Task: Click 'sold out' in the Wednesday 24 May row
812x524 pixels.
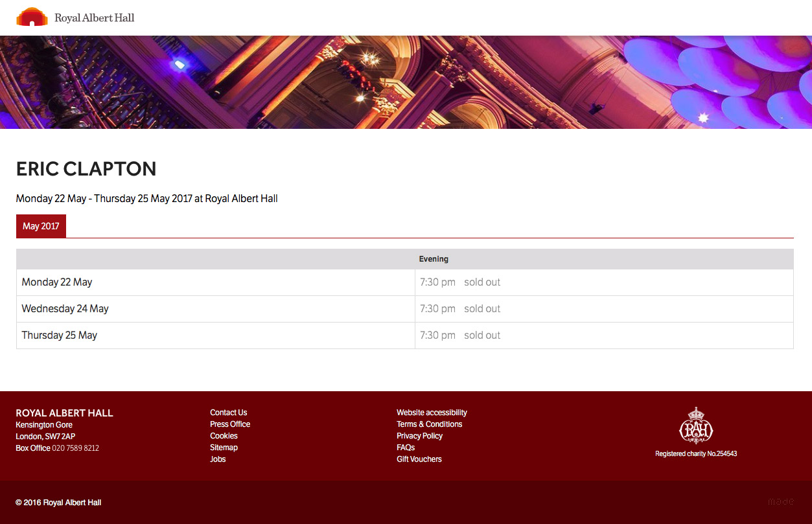Action: [x=482, y=309]
